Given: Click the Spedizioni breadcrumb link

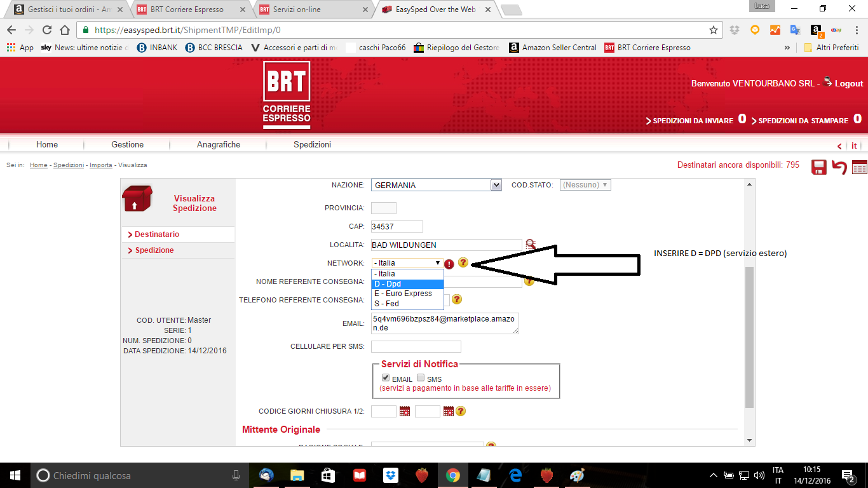Looking at the screenshot, I should (x=69, y=165).
